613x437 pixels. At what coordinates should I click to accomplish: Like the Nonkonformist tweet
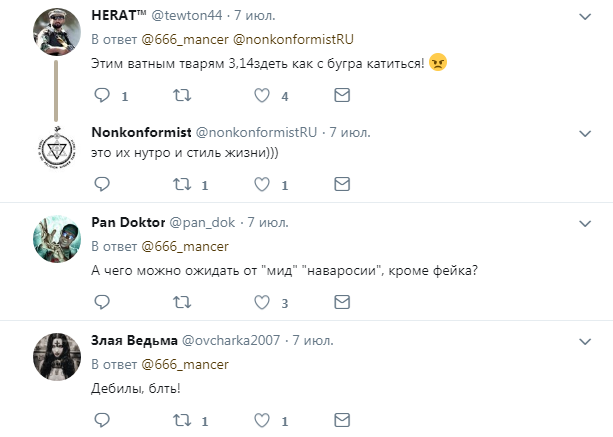pos(262,184)
